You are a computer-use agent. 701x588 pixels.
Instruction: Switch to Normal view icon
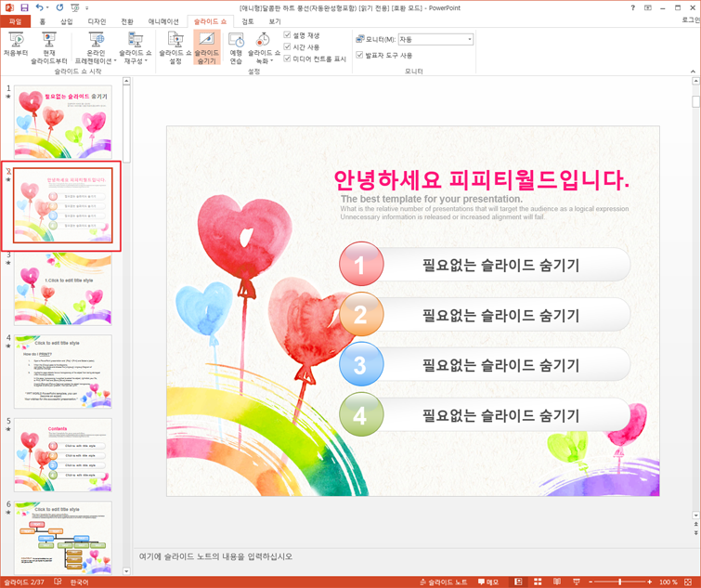518,581
